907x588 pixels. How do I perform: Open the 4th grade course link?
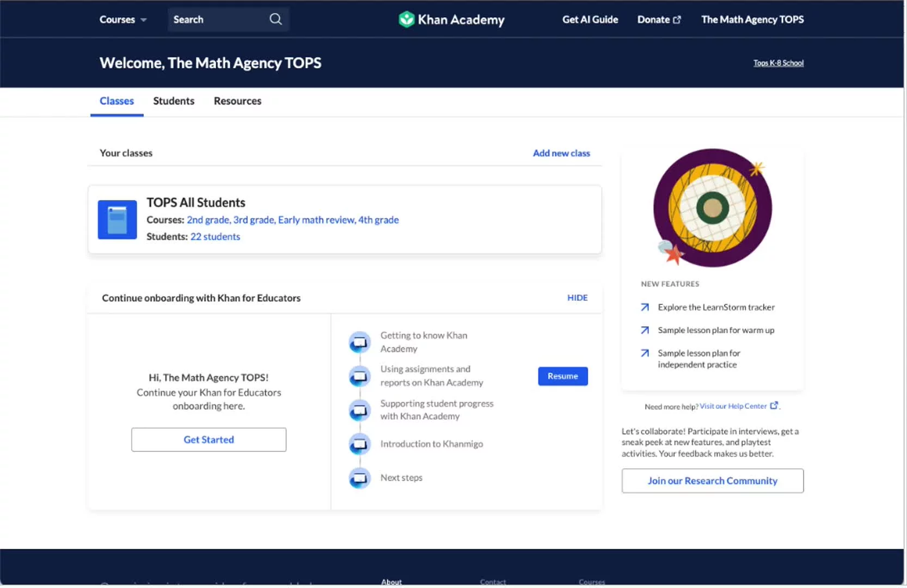click(x=378, y=220)
